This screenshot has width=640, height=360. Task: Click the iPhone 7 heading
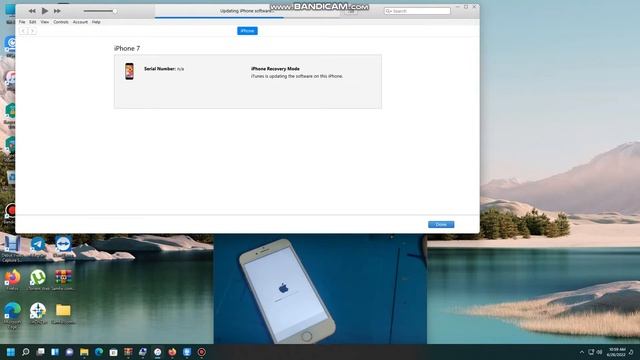127,48
